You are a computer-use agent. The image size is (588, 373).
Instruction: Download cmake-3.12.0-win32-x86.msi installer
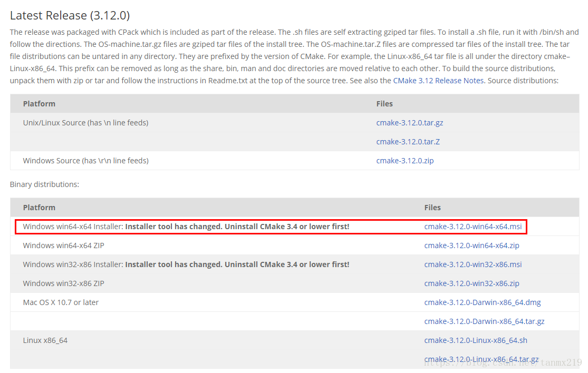(x=473, y=264)
